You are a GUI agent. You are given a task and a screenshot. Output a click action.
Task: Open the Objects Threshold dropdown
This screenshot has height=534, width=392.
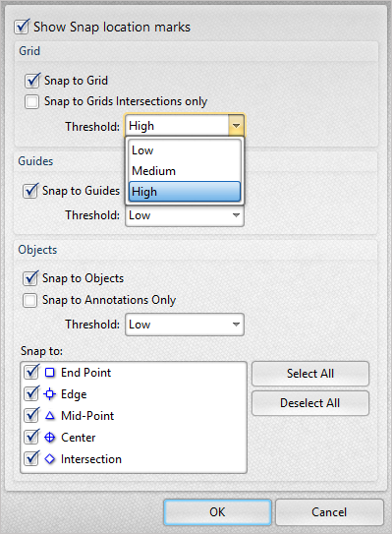pos(185,325)
